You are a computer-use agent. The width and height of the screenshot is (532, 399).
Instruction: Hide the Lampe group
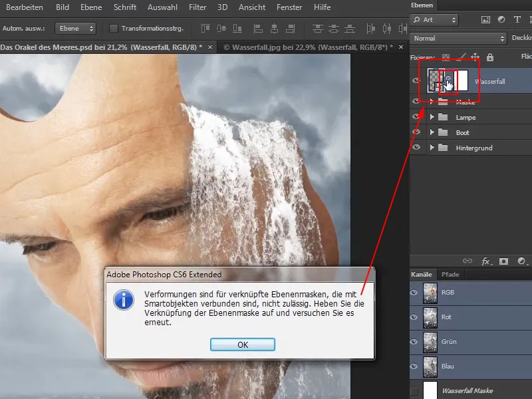416,117
